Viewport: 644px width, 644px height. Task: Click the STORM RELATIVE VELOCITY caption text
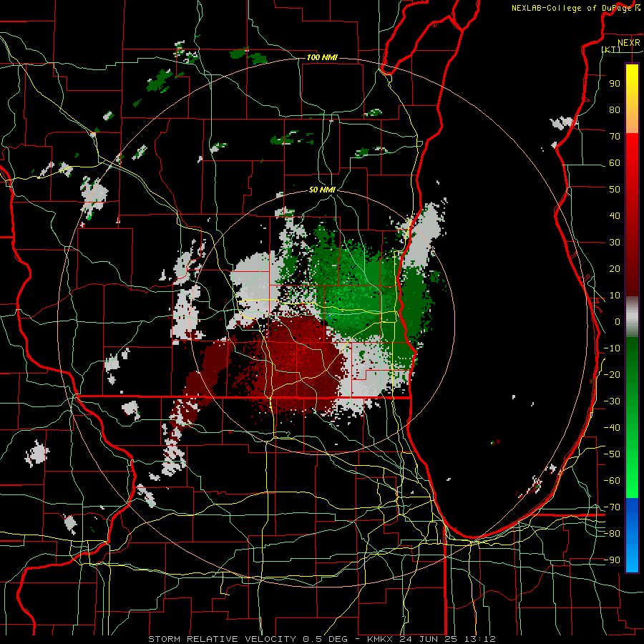pyautogui.click(x=222, y=639)
